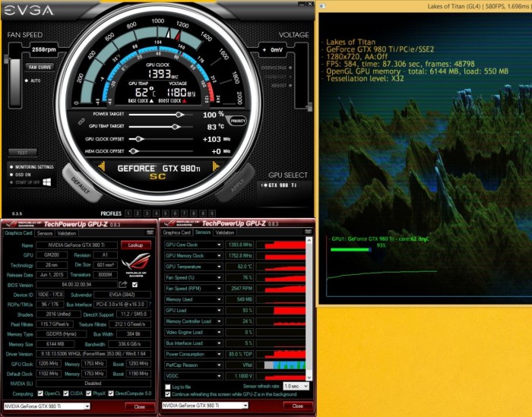532x417 pixels.
Task: Toggle OSD ON in EVGA Precision
Action: coord(11,175)
